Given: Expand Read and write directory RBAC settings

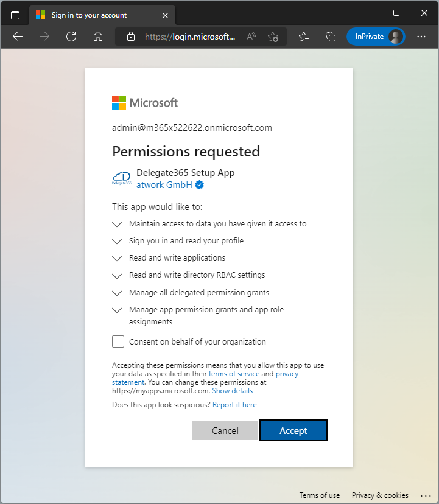Looking at the screenshot, I should point(118,275).
